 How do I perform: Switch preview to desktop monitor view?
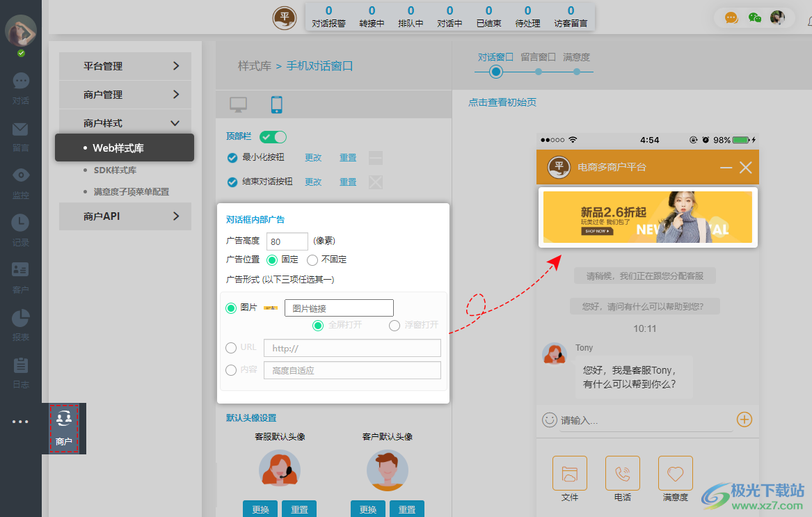[x=239, y=103]
